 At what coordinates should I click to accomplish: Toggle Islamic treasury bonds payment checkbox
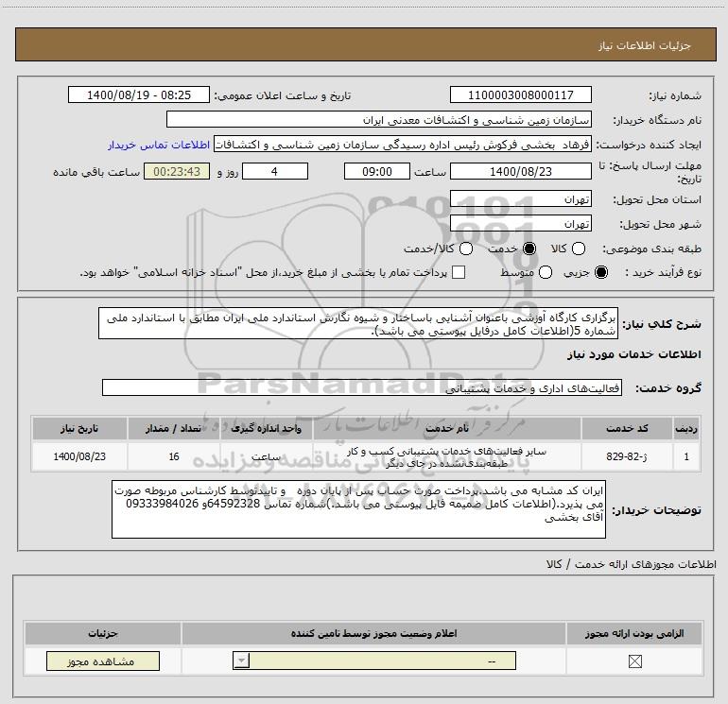[459, 272]
